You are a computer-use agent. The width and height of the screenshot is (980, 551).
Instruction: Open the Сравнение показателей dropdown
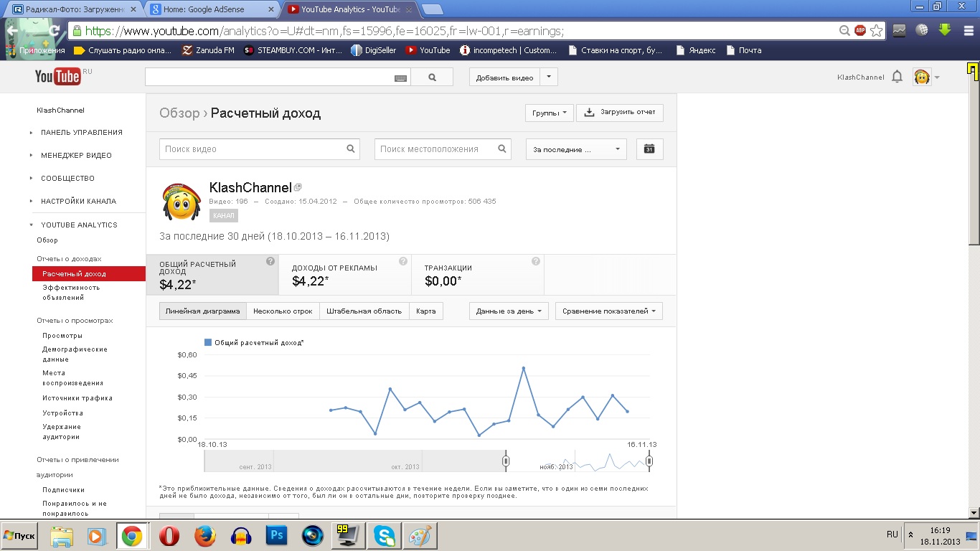[609, 311]
